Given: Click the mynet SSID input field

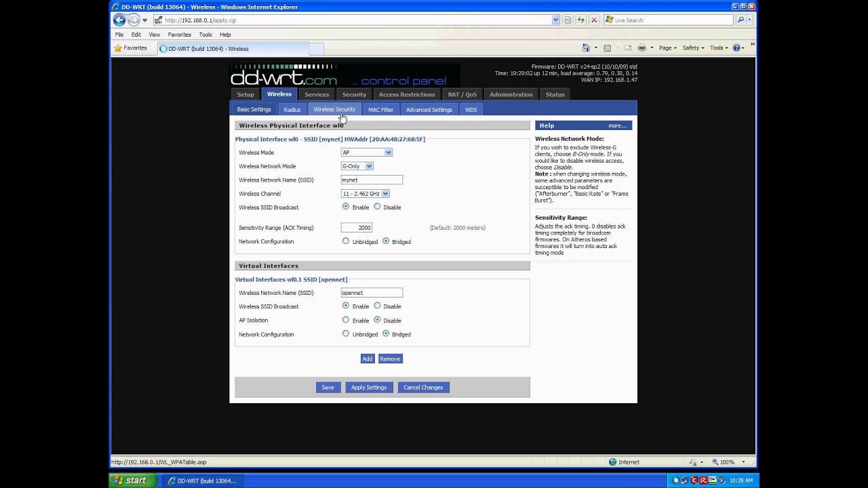Looking at the screenshot, I should [372, 180].
